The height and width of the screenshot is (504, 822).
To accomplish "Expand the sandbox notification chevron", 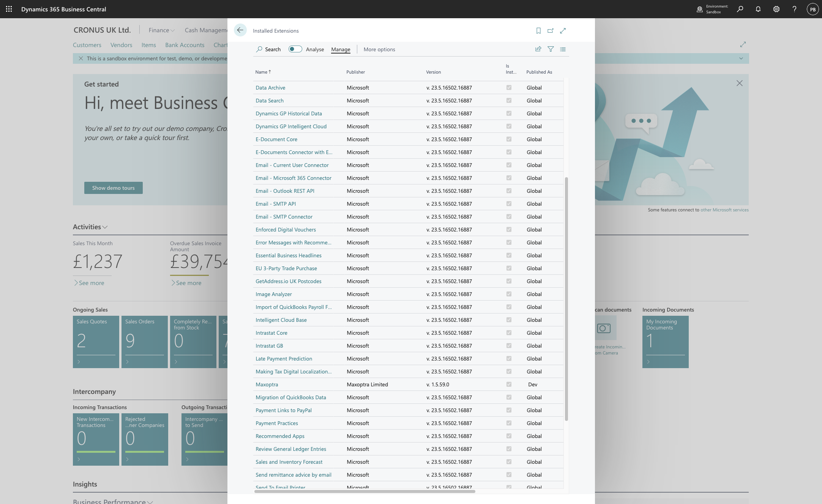I will point(741,58).
